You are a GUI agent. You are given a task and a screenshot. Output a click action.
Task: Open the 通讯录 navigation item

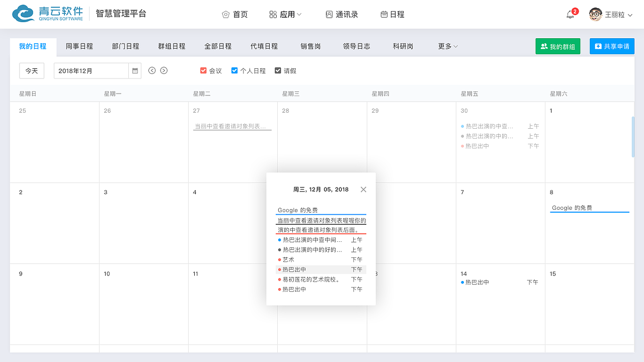[342, 15]
